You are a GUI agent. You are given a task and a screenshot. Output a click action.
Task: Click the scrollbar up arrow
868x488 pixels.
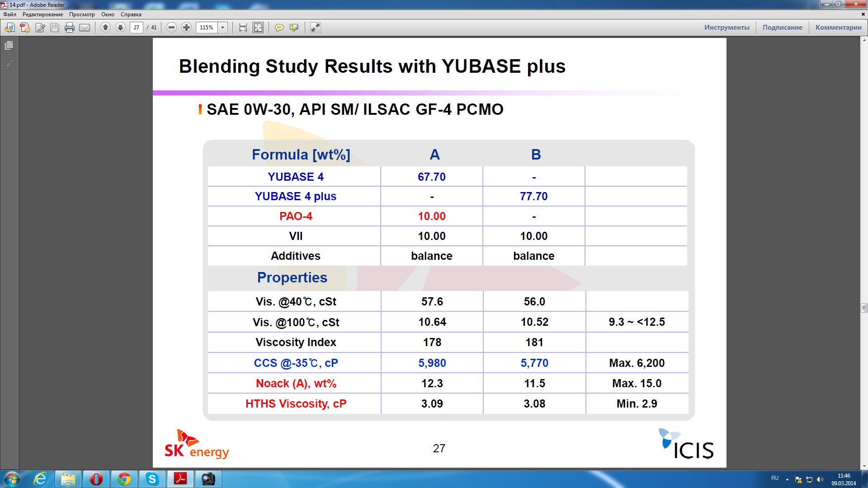click(864, 40)
